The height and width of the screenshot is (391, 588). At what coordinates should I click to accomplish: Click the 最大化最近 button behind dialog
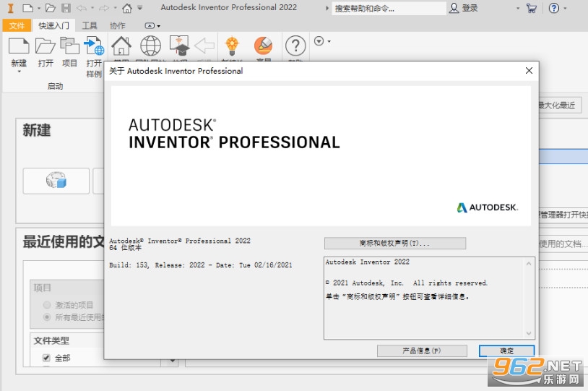pyautogui.click(x=559, y=105)
